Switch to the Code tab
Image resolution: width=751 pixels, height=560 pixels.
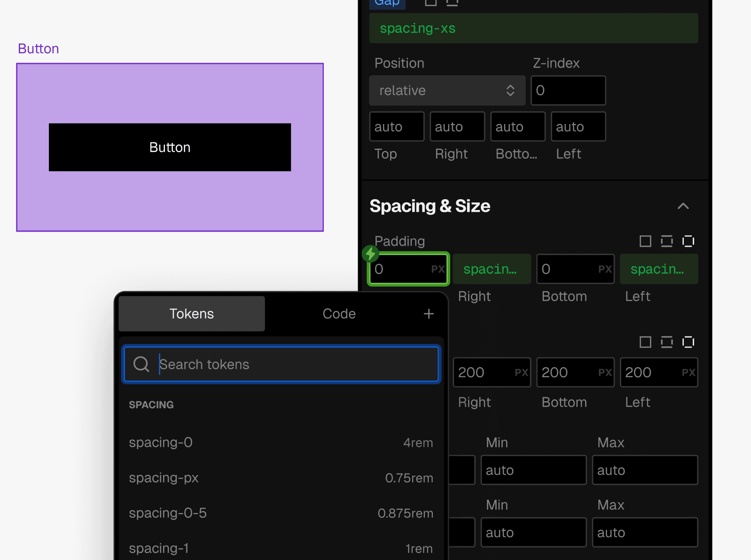coord(339,314)
